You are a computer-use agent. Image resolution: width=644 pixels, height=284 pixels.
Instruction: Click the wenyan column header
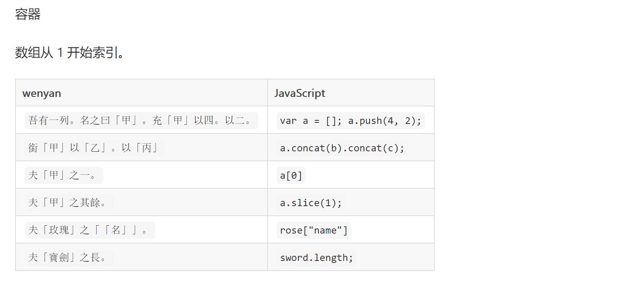tap(42, 93)
